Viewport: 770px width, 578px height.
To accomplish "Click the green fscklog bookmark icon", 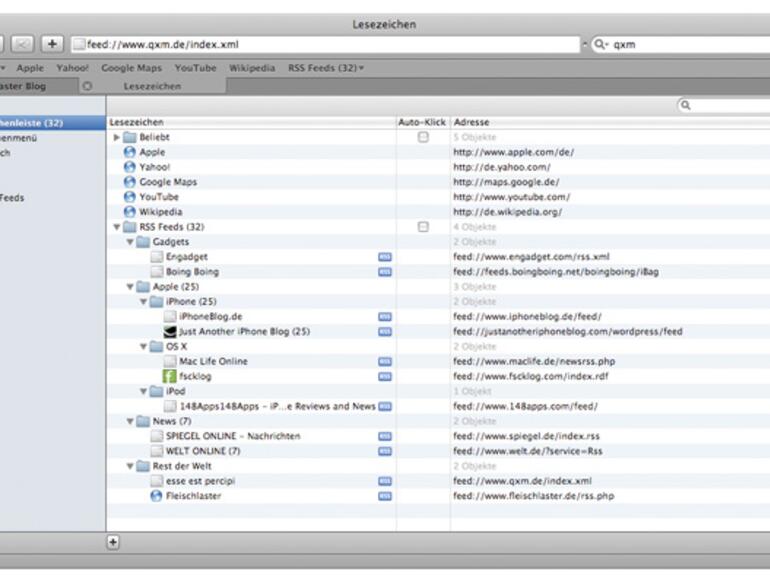I will 170,376.
